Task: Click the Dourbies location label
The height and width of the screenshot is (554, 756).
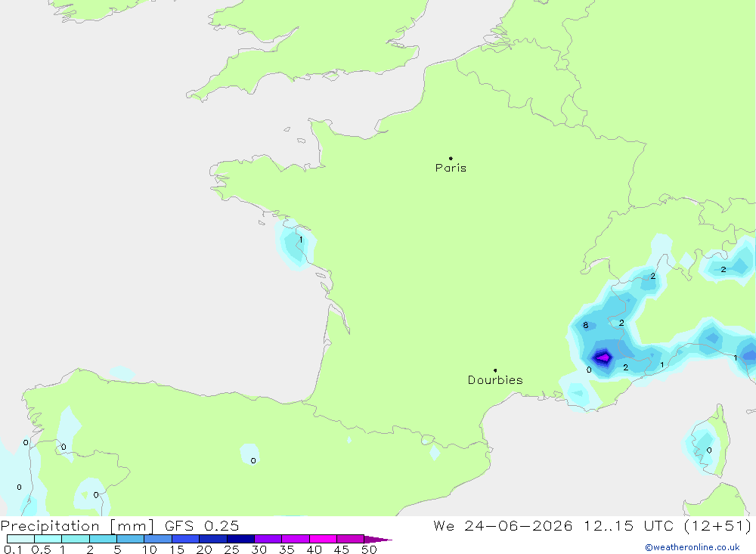Action: [x=495, y=380]
